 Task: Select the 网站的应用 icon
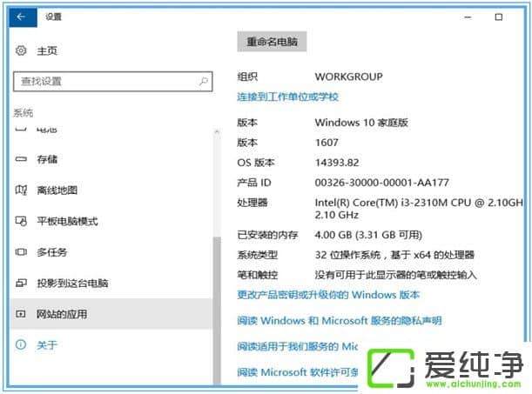(x=21, y=314)
